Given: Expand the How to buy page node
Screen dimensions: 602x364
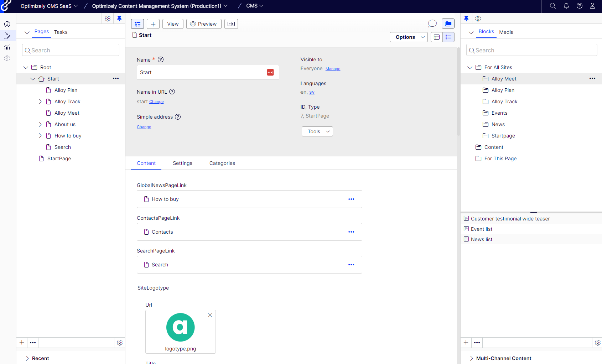Looking at the screenshot, I should tap(40, 136).
